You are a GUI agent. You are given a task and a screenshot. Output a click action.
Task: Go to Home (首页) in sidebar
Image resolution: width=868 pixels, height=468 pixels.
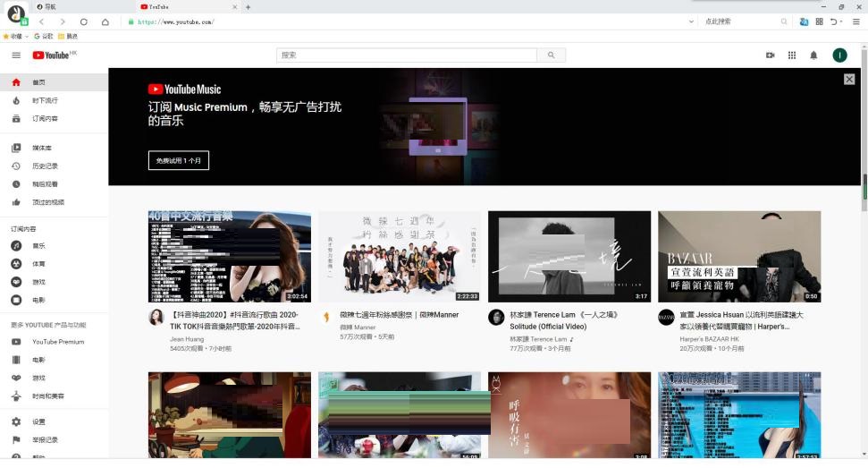pos(54,82)
